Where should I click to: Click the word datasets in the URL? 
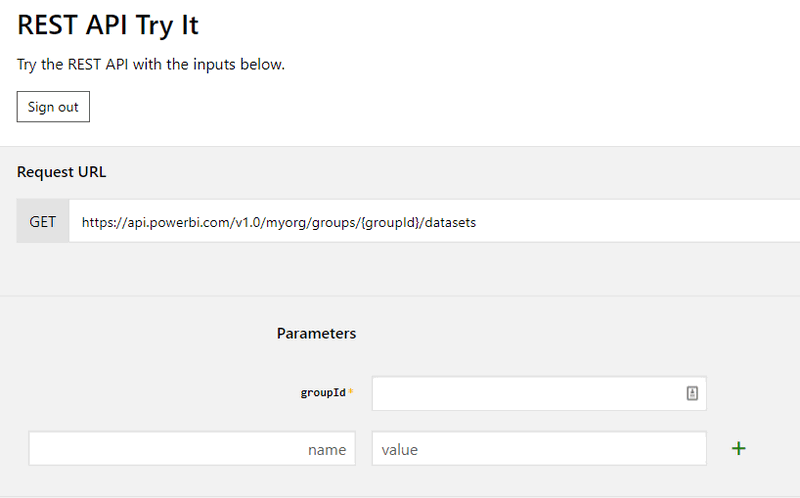coord(450,222)
